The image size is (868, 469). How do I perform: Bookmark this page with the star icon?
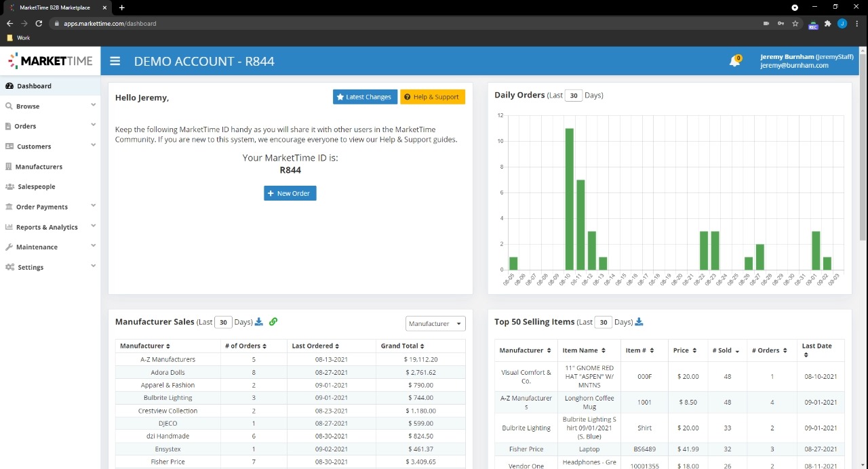click(795, 23)
